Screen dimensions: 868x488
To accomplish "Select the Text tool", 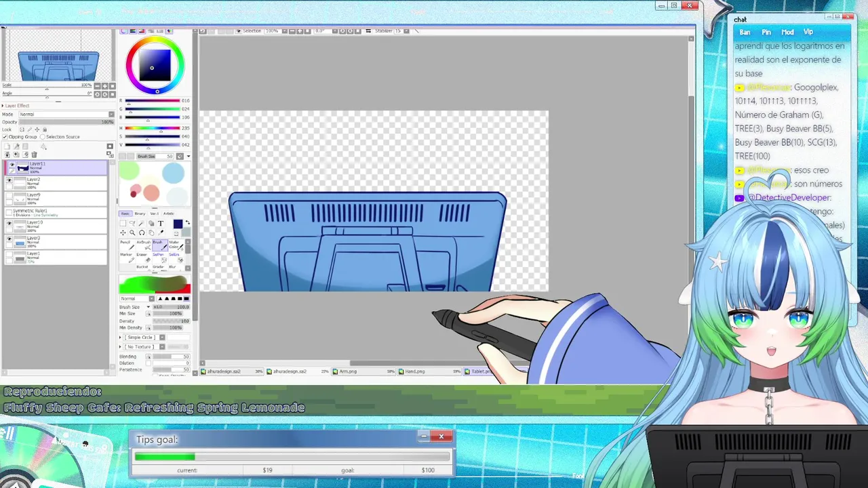I will click(x=161, y=224).
